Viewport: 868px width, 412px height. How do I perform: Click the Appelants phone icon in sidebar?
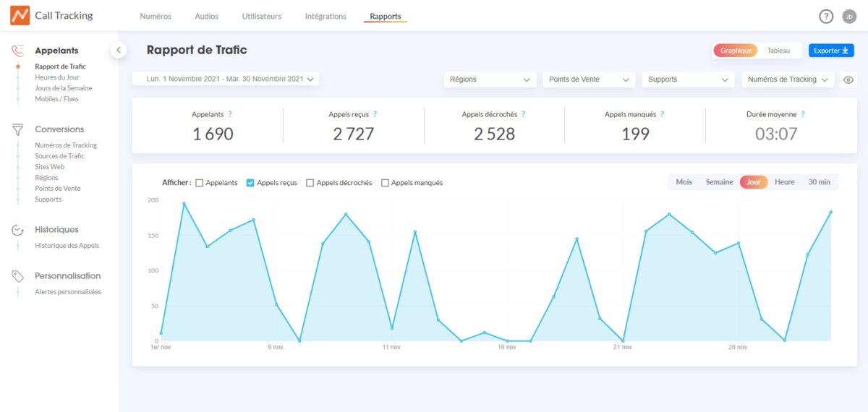point(18,51)
